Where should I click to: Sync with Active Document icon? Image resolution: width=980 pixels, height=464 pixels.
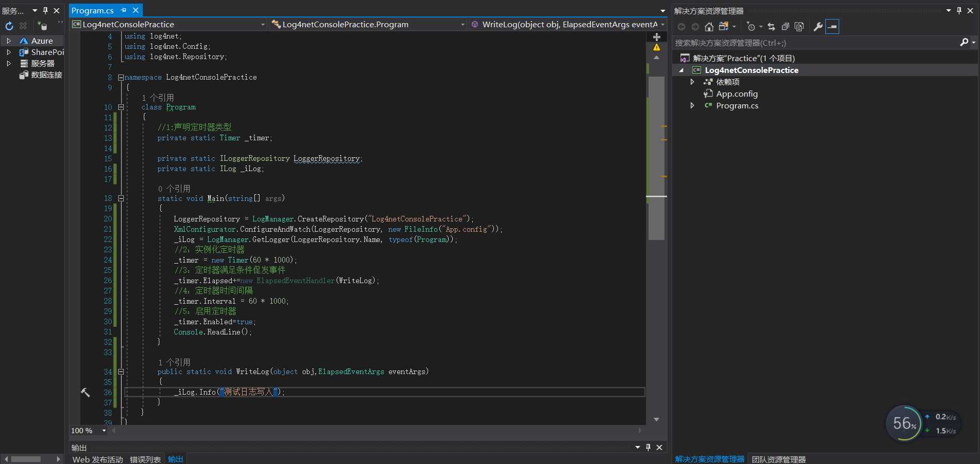pyautogui.click(x=771, y=27)
